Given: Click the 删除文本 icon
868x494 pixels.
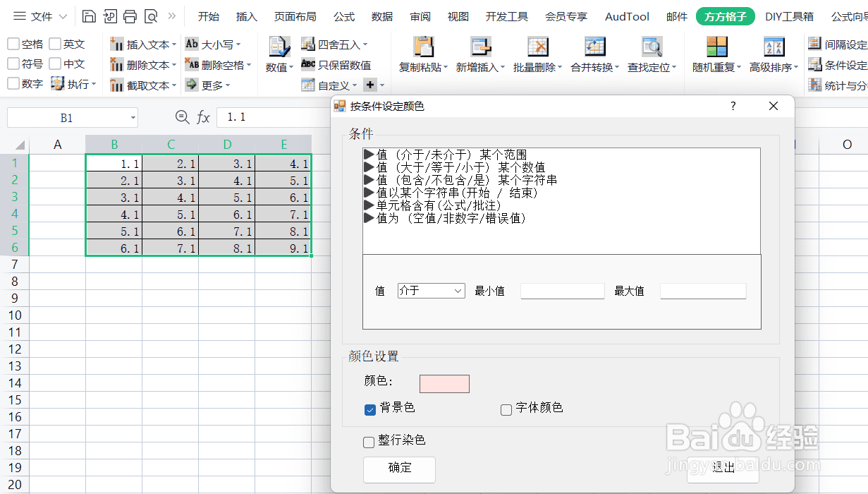Looking at the screenshot, I should tap(117, 65).
